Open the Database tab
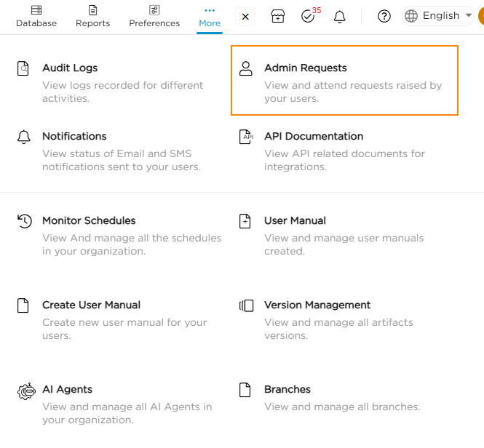This screenshot has height=448, width=484. click(36, 16)
